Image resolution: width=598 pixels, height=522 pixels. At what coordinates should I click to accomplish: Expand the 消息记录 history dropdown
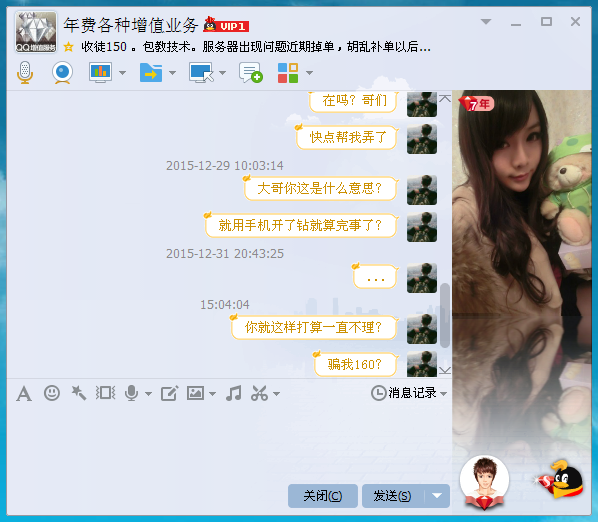coord(443,394)
